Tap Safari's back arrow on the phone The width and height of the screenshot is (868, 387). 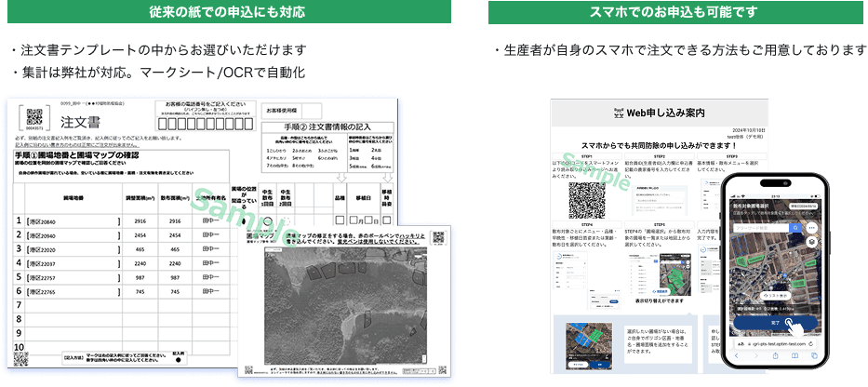click(736, 355)
